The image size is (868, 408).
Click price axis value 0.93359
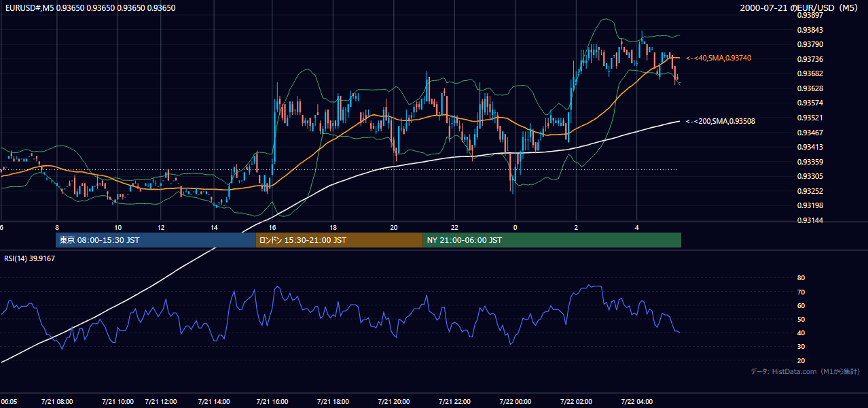[810, 162]
